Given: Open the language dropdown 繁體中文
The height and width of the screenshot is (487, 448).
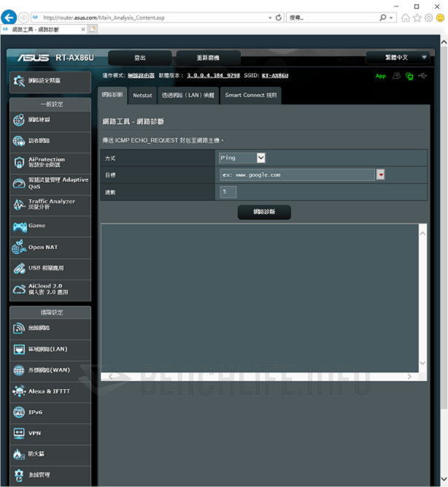Looking at the screenshot, I should 398,58.
